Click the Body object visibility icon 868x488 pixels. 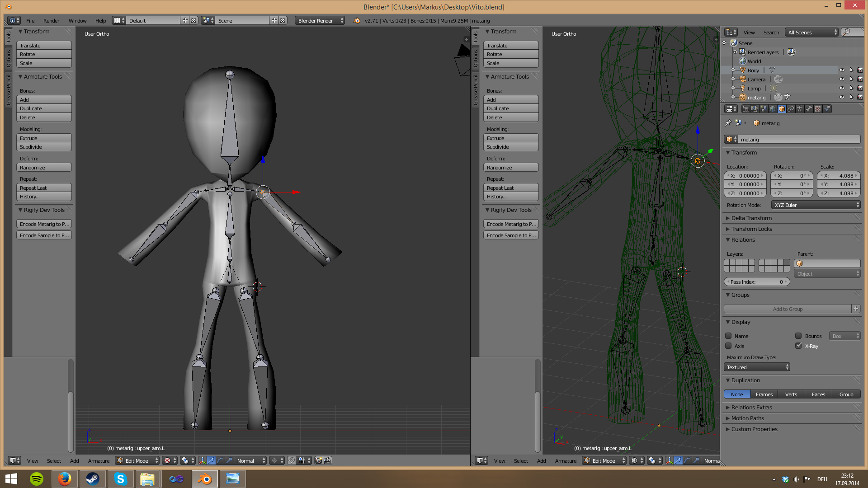[x=842, y=70]
